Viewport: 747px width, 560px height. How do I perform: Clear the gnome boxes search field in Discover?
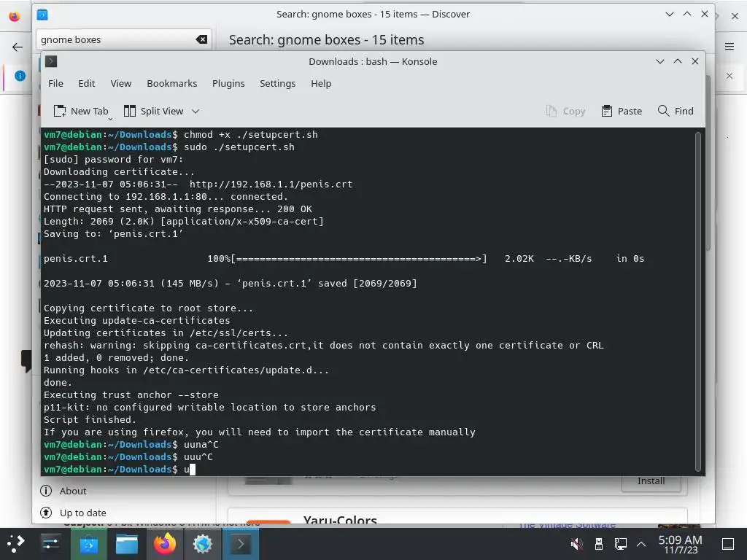click(201, 39)
